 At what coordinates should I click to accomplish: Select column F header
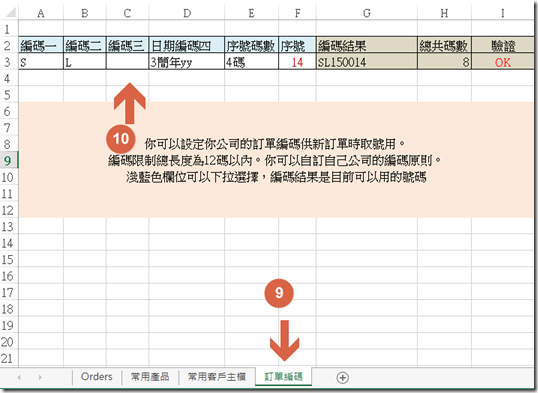(297, 13)
